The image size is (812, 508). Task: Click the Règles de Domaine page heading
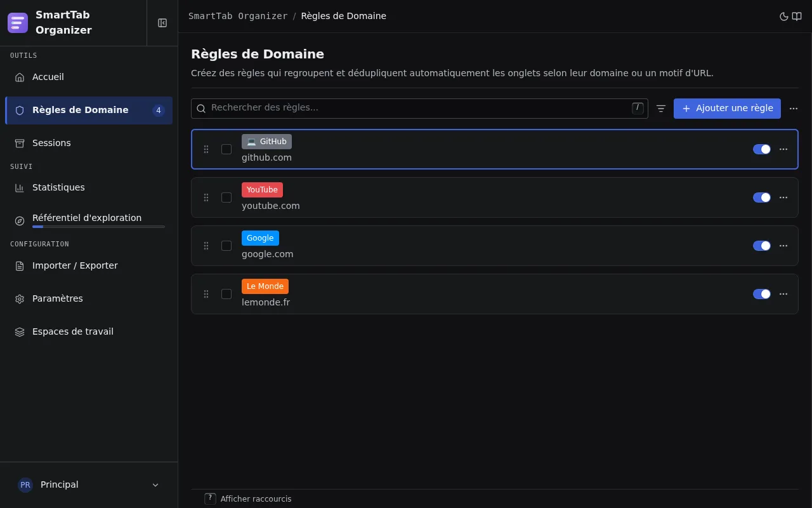(258, 54)
